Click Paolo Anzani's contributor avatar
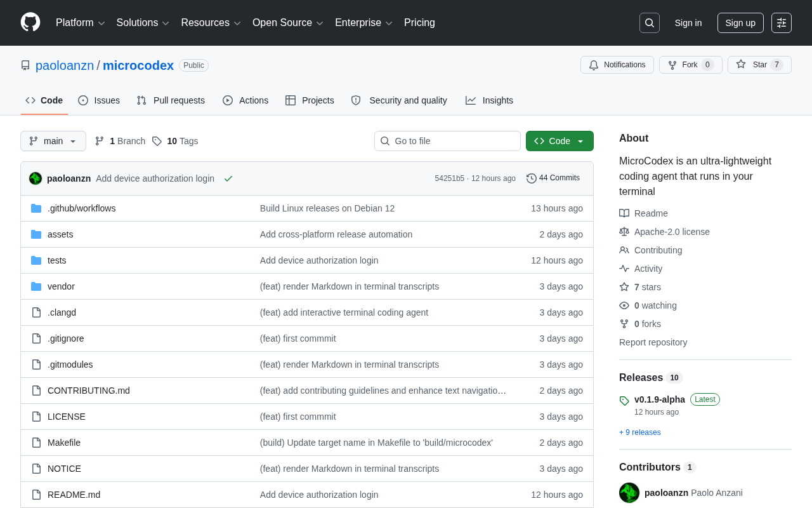The image size is (812, 508). (x=629, y=493)
